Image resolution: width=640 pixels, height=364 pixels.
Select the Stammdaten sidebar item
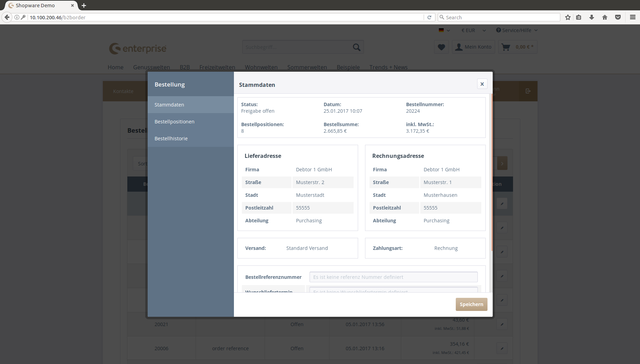click(169, 105)
